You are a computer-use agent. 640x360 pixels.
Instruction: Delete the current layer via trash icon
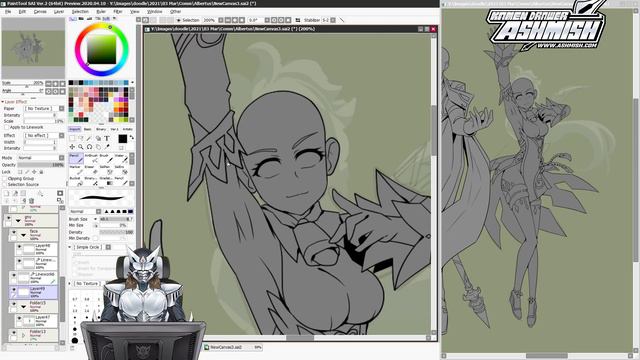(x=31, y=200)
